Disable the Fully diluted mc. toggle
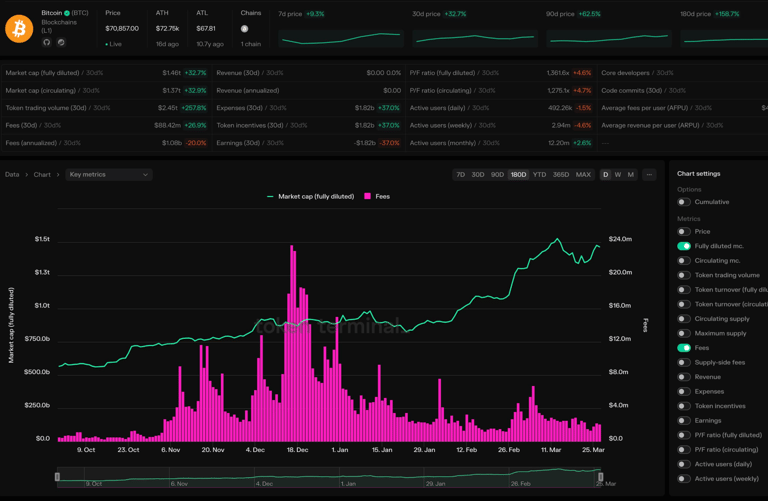The height and width of the screenshot is (501, 768). [x=684, y=246]
